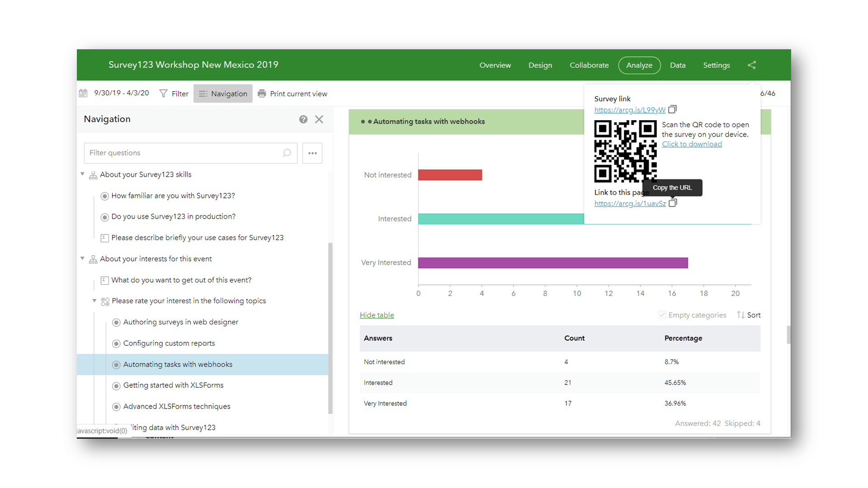Image resolution: width=868 pixels, height=488 pixels.
Task: Click the Answered: 42 summary text
Action: tap(698, 423)
